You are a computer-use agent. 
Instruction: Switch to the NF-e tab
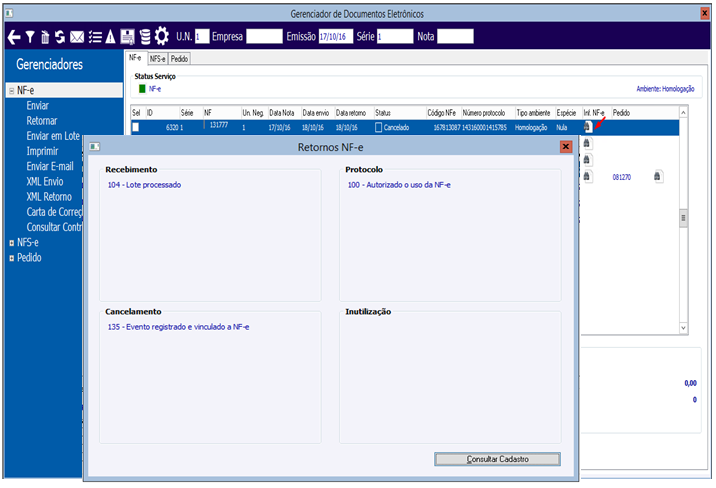(x=136, y=58)
